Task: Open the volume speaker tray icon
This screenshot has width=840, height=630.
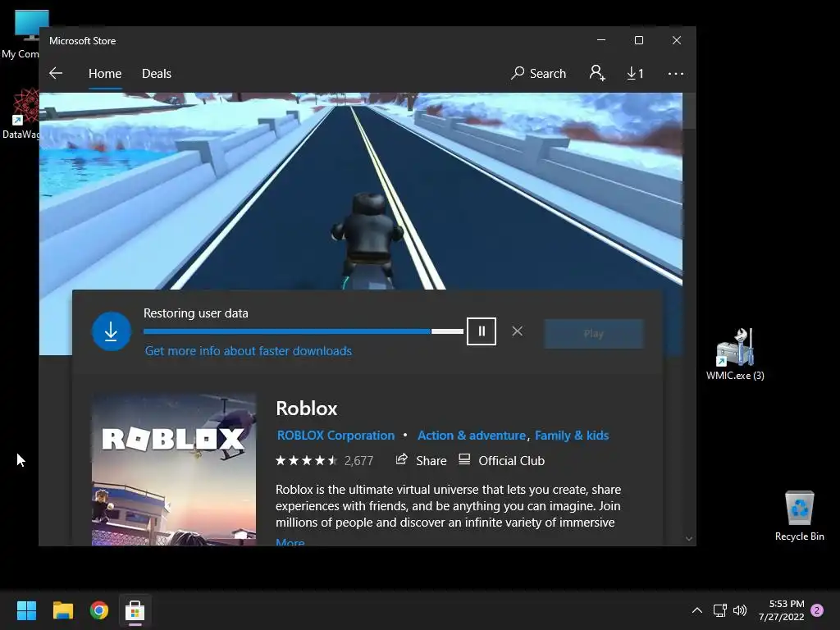Action: [x=740, y=610]
